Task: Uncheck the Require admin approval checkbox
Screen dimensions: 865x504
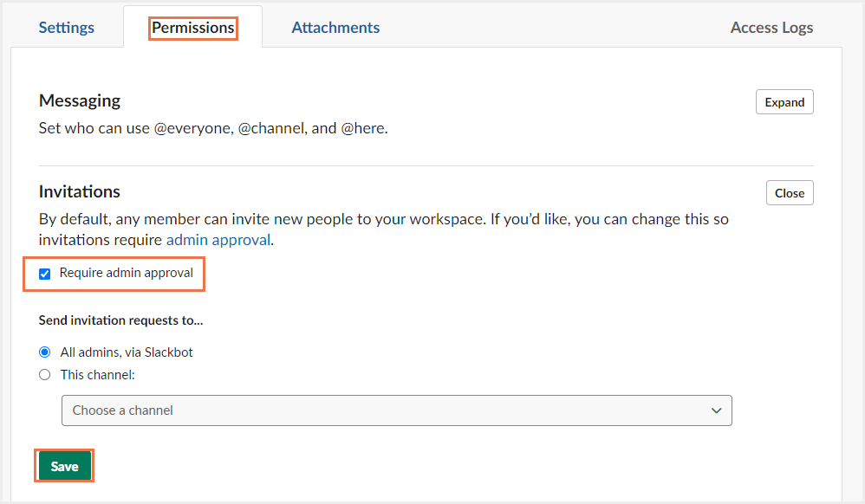Action: coord(45,274)
